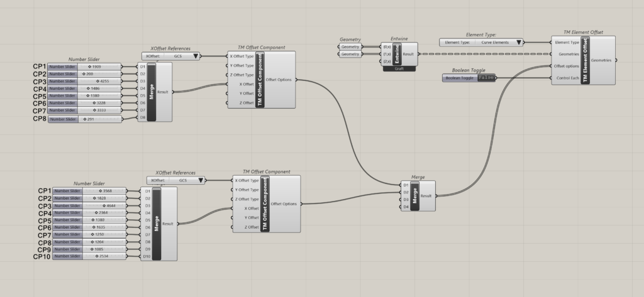Image resolution: width=644 pixels, height=297 pixels.
Task: Expand the upper XOffset GCS dropdown arrow
Action: (196, 56)
